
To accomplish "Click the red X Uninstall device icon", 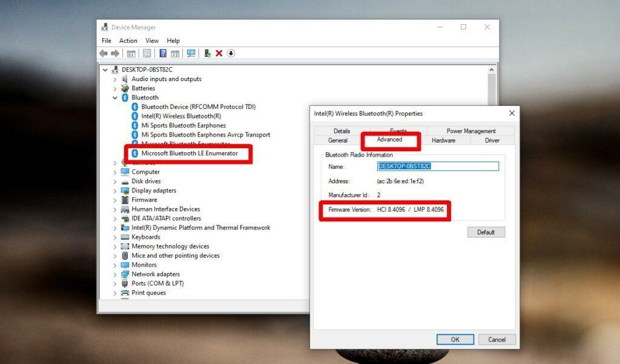I will pyautogui.click(x=220, y=53).
